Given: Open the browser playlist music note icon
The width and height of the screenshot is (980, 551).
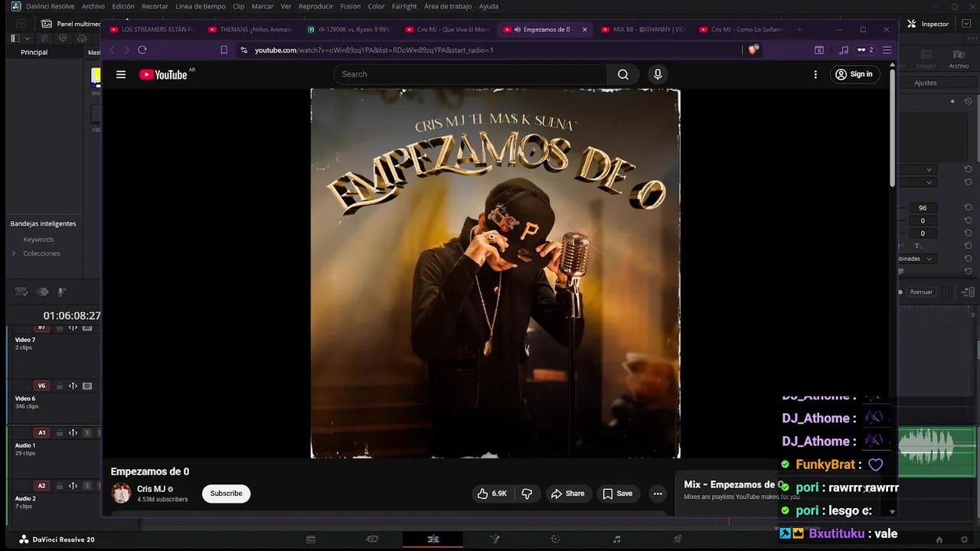Looking at the screenshot, I should pos(844,50).
